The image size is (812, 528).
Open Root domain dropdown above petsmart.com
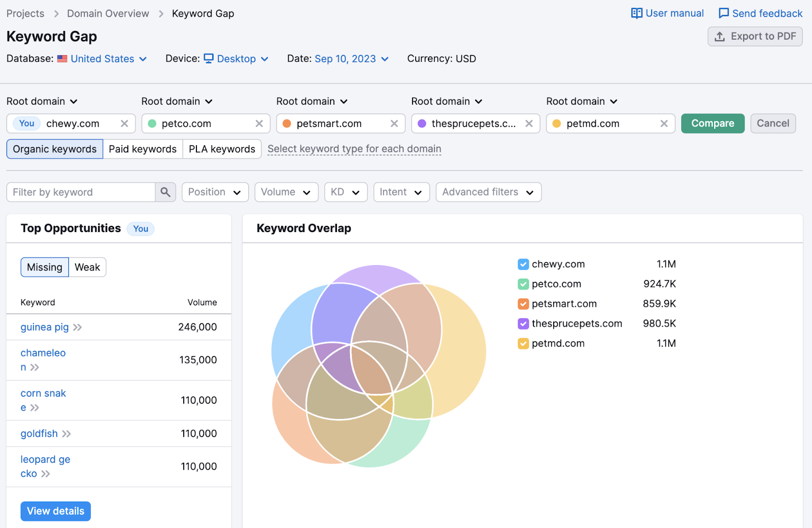pyautogui.click(x=312, y=102)
